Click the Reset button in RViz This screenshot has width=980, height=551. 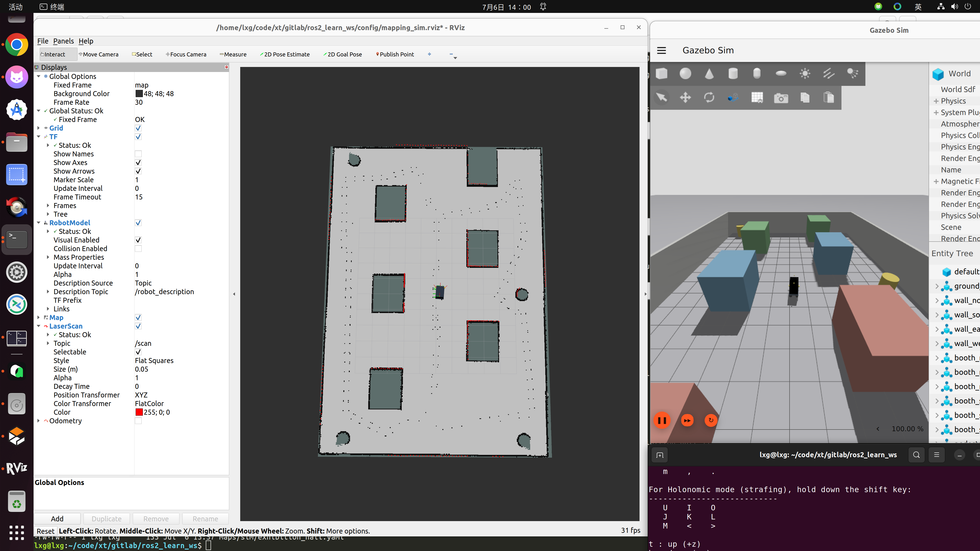click(45, 531)
